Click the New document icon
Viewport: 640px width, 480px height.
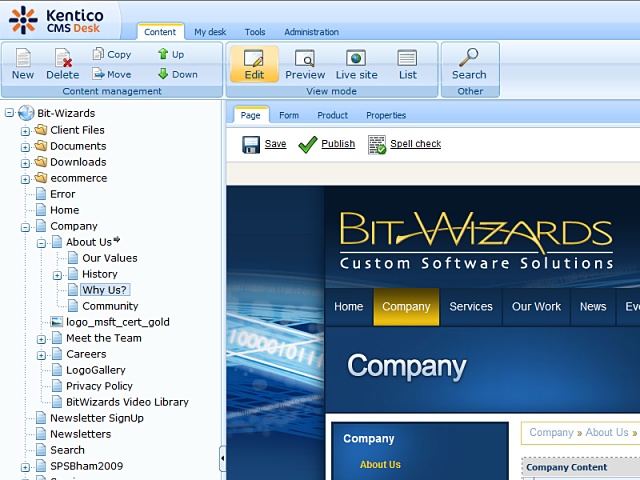[23, 58]
